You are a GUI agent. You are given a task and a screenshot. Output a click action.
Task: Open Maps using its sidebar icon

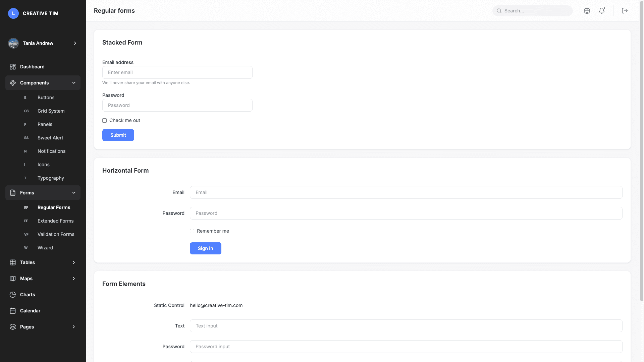(x=13, y=279)
